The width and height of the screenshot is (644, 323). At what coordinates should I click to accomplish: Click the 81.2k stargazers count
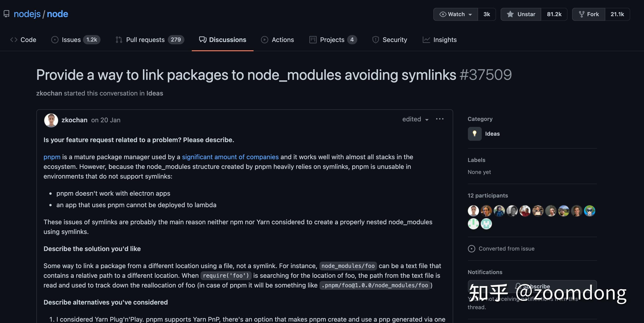(x=554, y=14)
